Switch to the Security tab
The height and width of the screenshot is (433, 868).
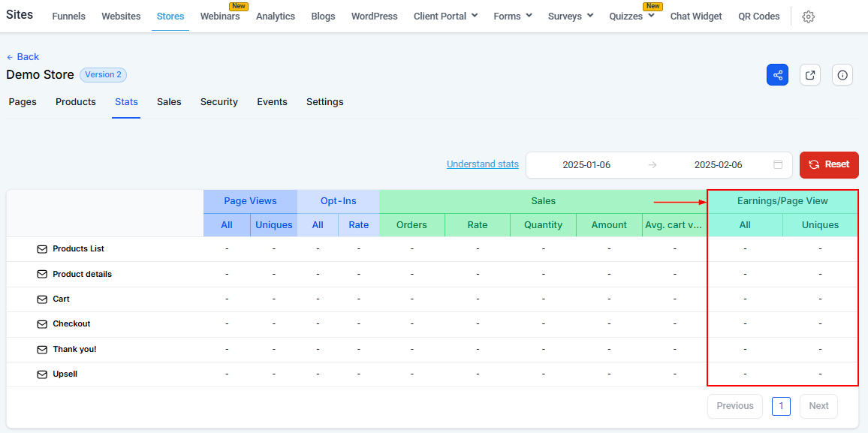219,102
